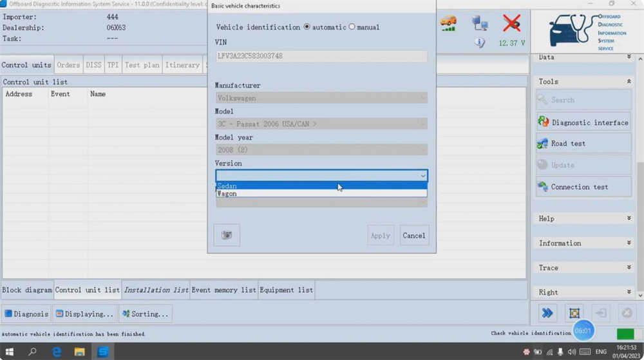Choose Wagon from Version dropdown
The image size is (644, 360).
click(321, 193)
